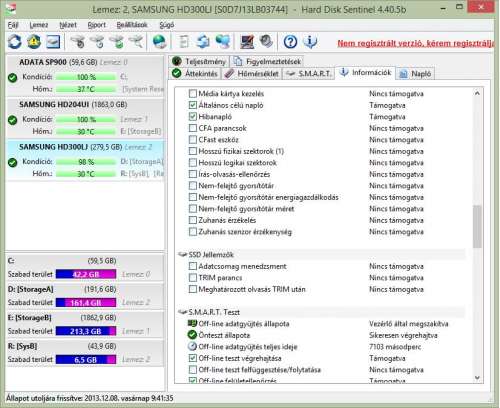The width and height of the screenshot is (500, 408).
Task: Toggle the Általános célú napló checkbox
Action: [x=193, y=105]
